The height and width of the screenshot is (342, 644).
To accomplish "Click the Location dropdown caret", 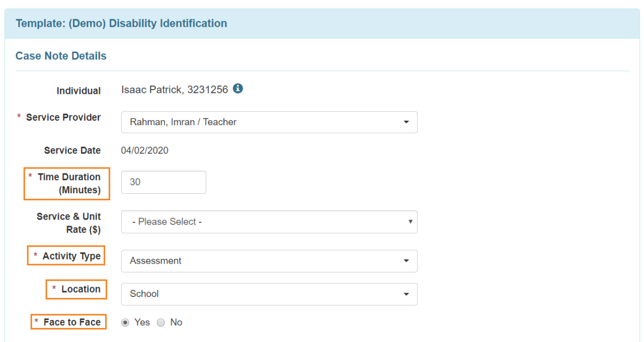I will pos(407,294).
